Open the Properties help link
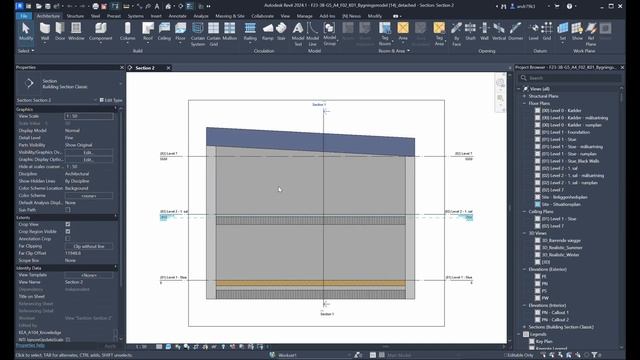This screenshot has width=640, height=360. click(30, 346)
